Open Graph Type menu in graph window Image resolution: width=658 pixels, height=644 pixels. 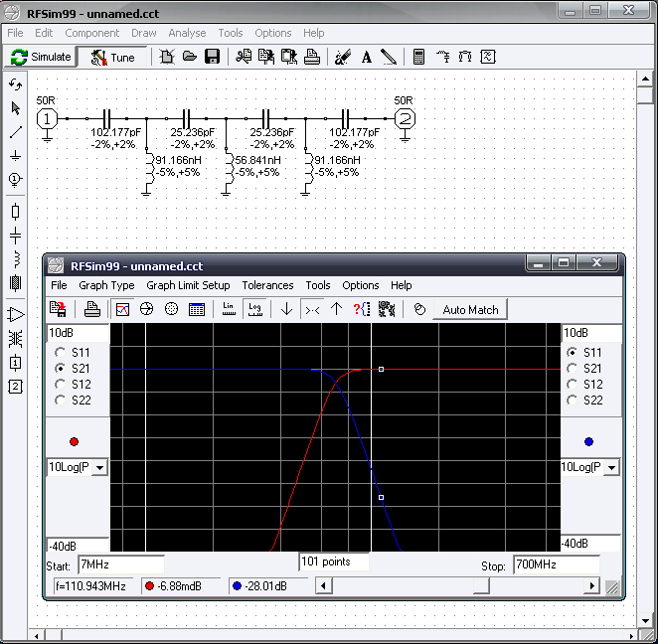click(x=106, y=285)
